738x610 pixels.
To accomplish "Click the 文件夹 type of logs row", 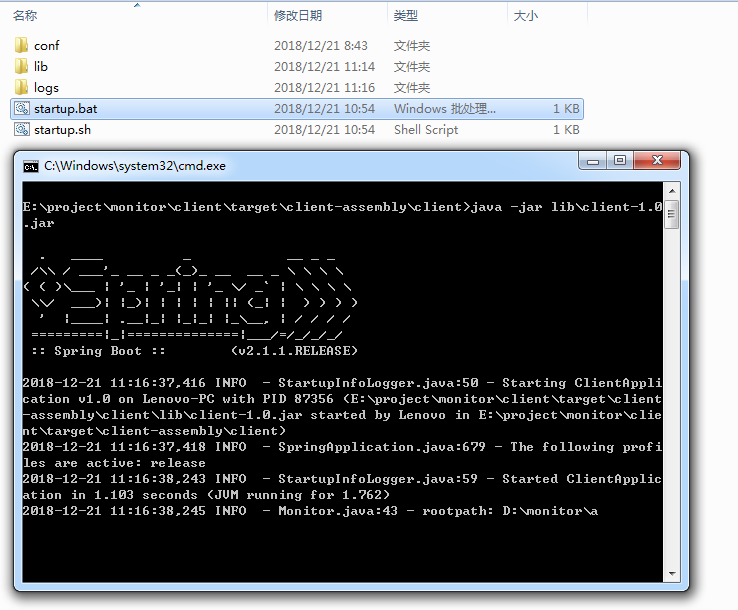I will click(x=412, y=88).
